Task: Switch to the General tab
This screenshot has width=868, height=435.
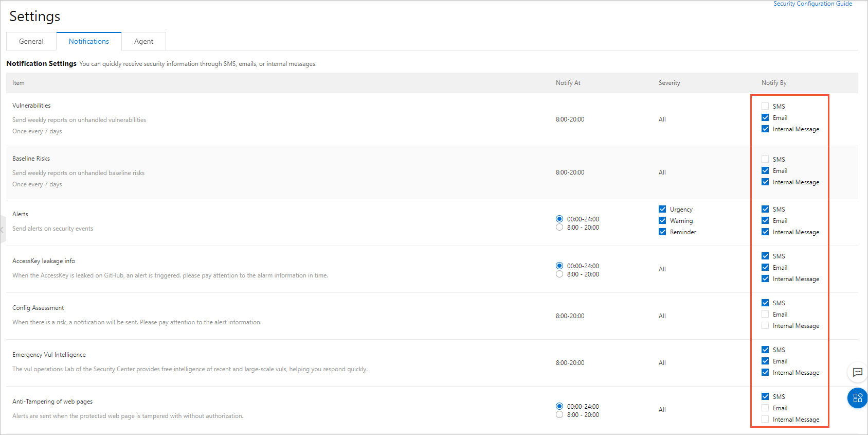Action: 31,41
